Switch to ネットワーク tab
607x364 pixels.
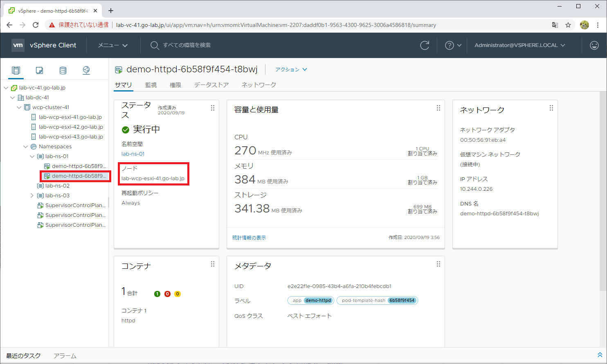259,85
